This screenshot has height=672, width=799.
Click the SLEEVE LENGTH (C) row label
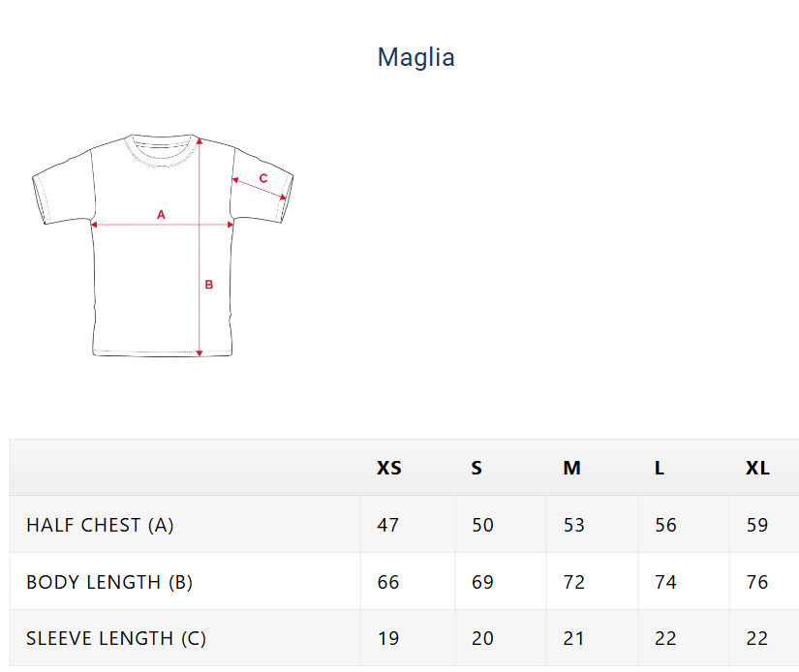tap(116, 638)
